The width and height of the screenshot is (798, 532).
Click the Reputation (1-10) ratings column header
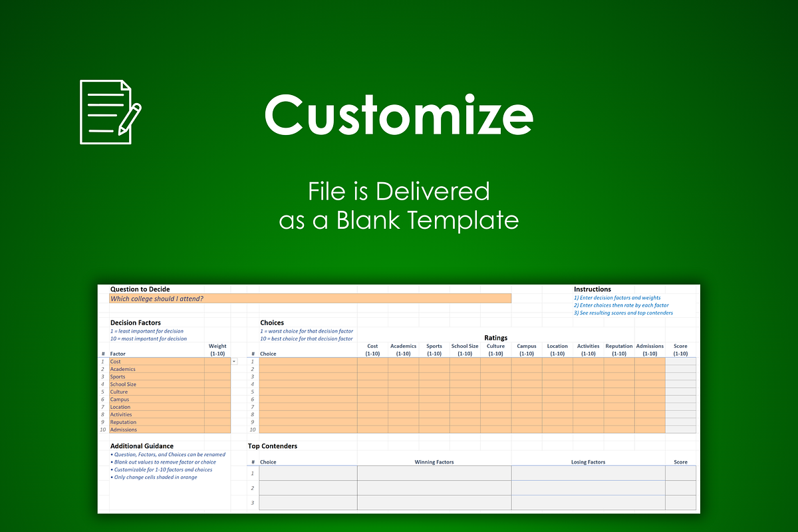pos(619,350)
